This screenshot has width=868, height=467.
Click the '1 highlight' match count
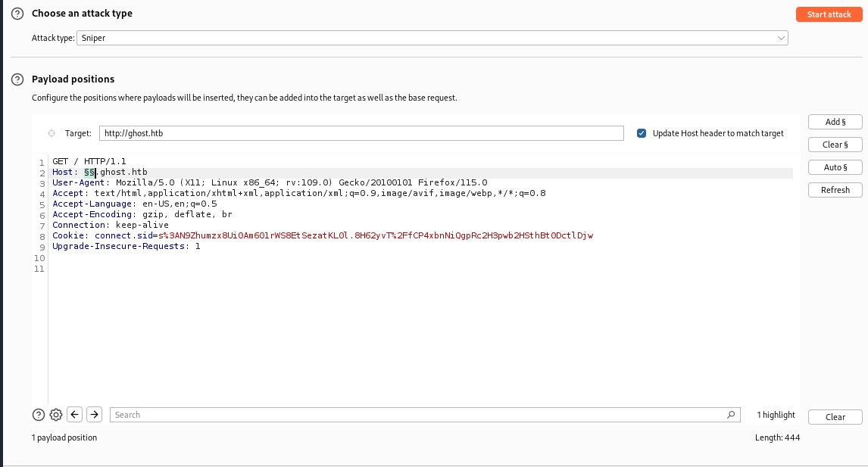(776, 415)
